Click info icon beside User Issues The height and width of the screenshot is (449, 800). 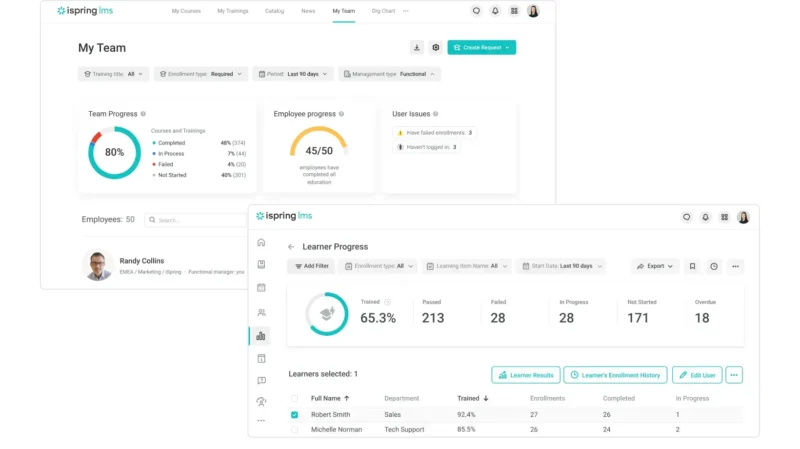(436, 114)
